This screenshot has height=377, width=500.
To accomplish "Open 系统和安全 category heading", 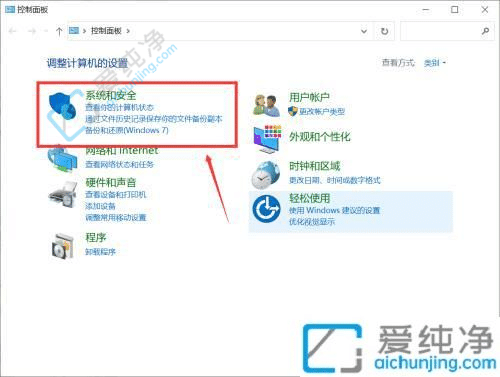I will click(111, 95).
